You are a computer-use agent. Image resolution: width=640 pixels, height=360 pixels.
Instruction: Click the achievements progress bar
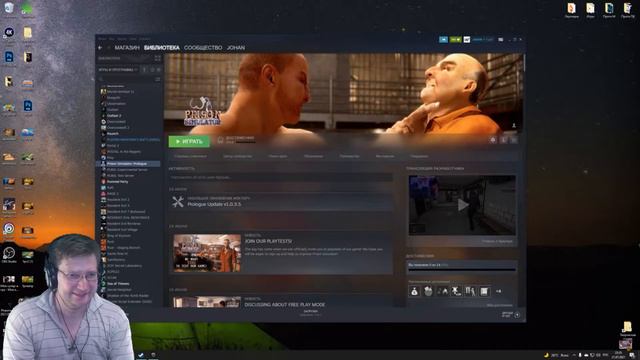[x=462, y=269]
